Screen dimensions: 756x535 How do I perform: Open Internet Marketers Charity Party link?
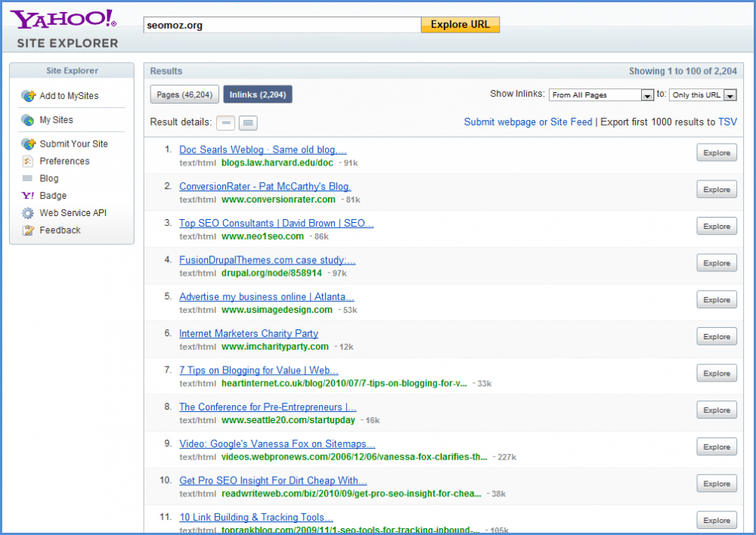249,333
